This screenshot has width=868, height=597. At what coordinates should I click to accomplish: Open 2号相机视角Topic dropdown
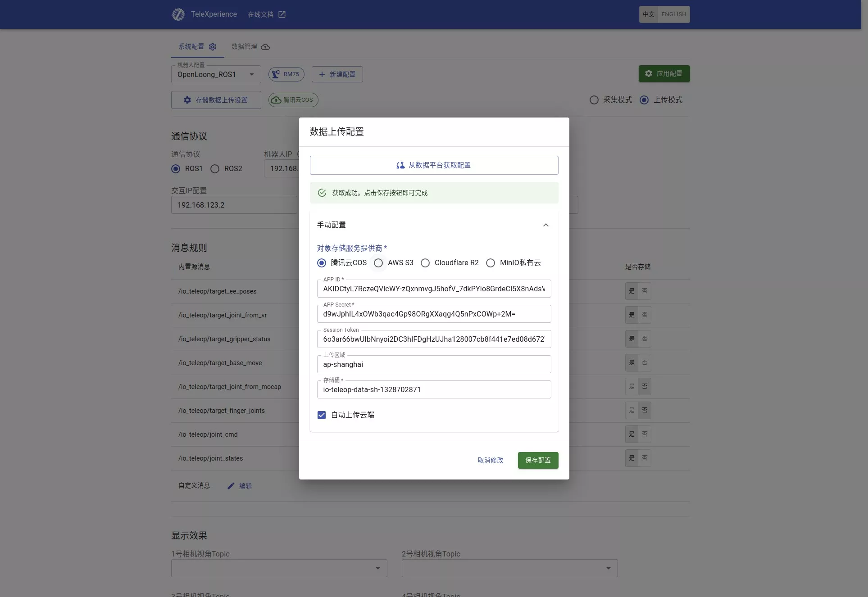pos(510,568)
